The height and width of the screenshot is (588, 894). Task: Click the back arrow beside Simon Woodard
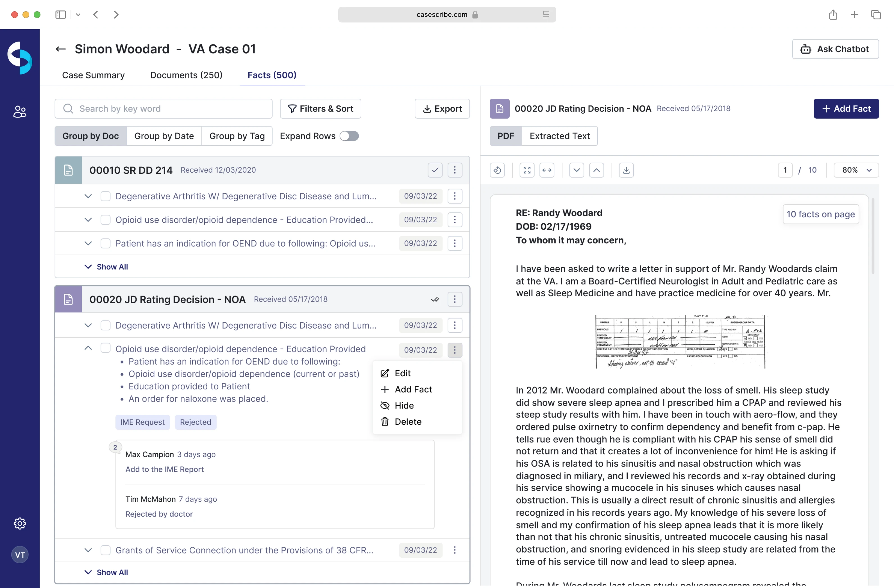(x=61, y=49)
